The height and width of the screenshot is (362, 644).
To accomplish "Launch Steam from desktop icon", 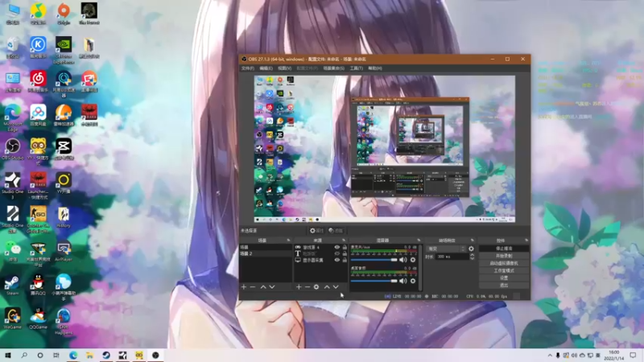I will (12, 285).
